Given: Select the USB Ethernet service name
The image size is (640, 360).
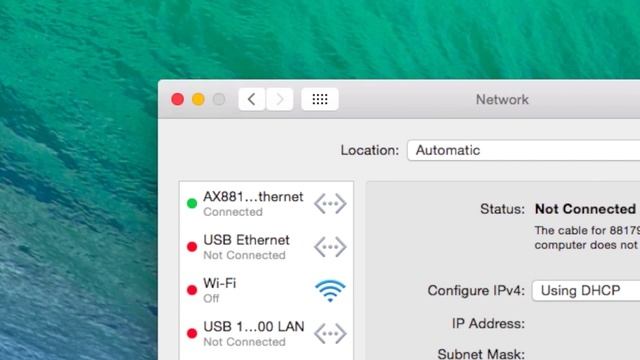Looking at the screenshot, I should [247, 240].
